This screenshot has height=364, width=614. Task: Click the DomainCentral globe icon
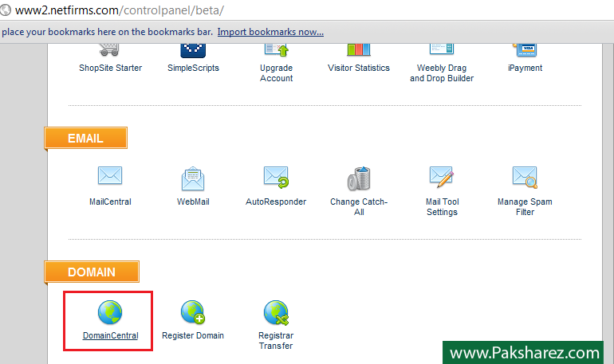(110, 312)
